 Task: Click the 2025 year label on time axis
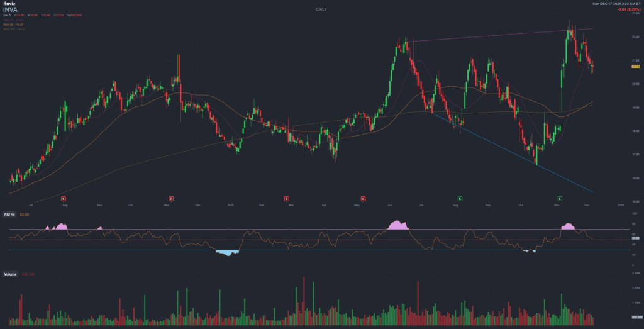(230, 204)
